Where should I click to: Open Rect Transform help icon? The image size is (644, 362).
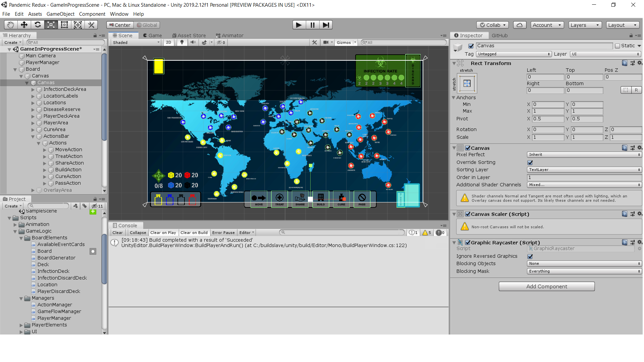(x=625, y=63)
